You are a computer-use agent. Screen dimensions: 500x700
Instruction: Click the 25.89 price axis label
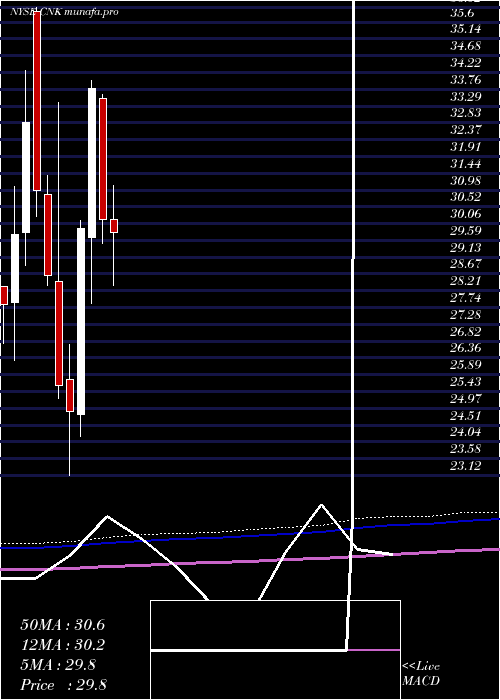(466, 365)
